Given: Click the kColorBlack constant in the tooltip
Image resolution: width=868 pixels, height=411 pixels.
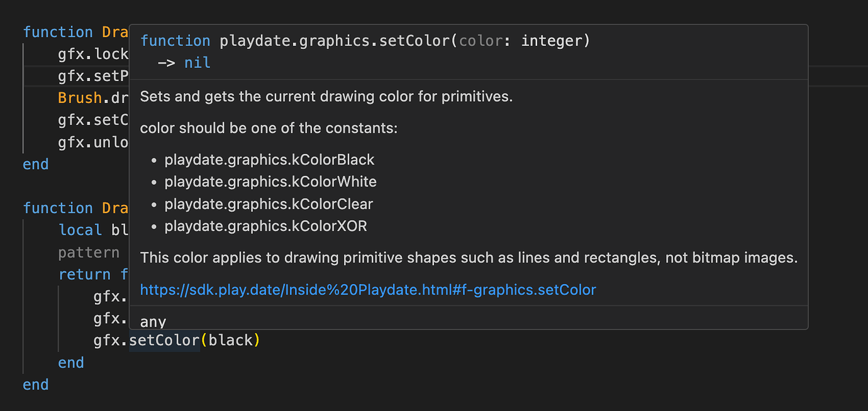Looking at the screenshot, I should coord(269,160).
